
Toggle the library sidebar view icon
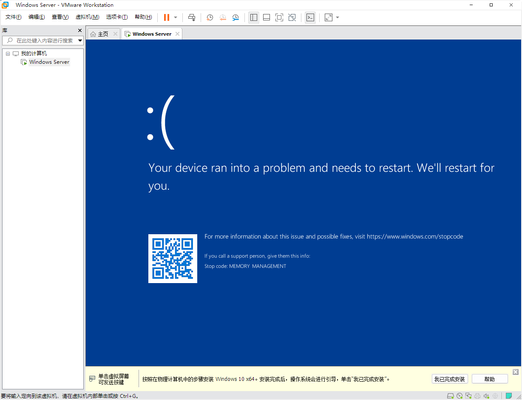coord(254,17)
